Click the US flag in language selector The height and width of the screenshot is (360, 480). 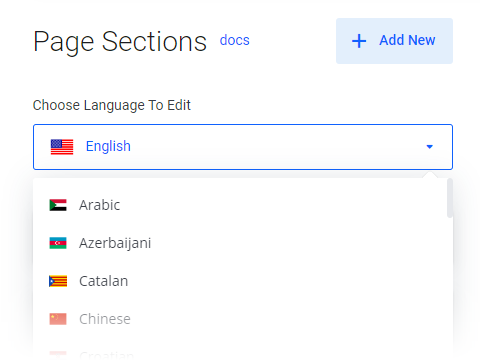pos(62,147)
